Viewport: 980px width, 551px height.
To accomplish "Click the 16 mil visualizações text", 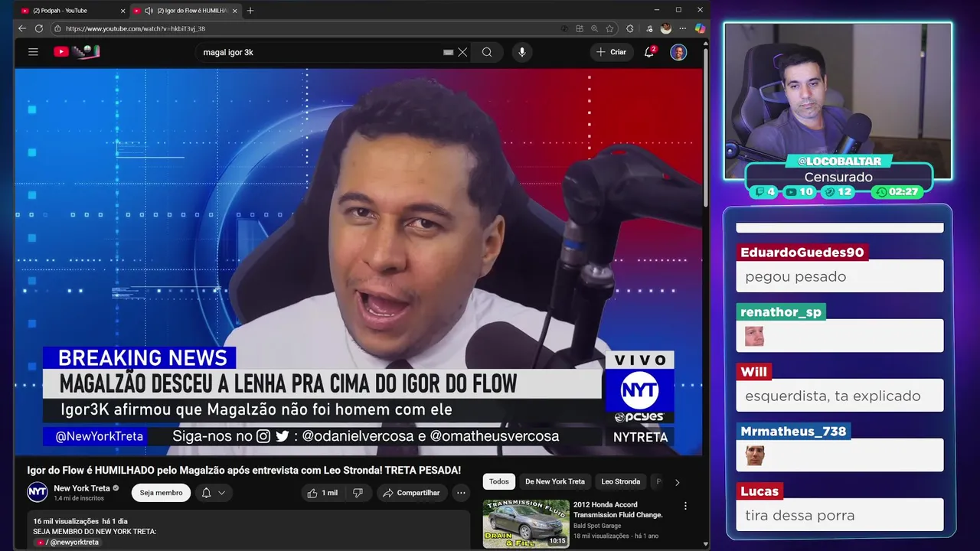I will point(67,521).
